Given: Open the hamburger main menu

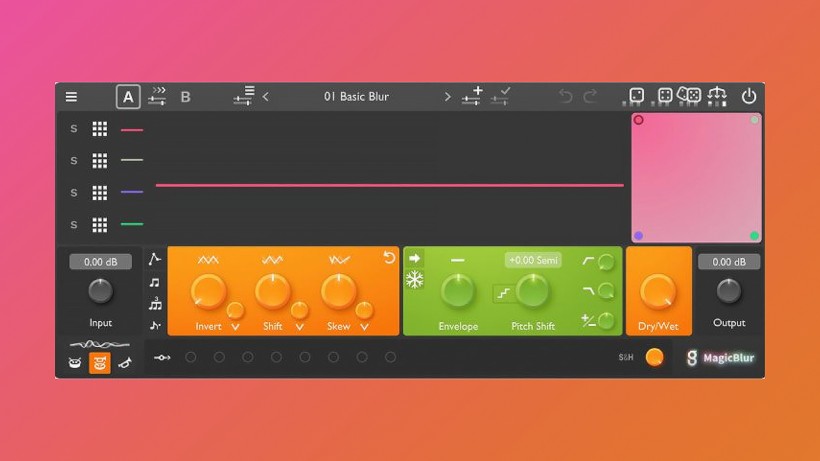Looking at the screenshot, I should pyautogui.click(x=71, y=97).
